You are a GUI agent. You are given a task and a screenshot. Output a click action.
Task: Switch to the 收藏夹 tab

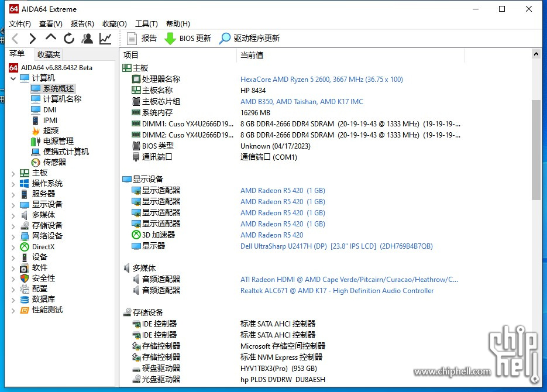49,54
